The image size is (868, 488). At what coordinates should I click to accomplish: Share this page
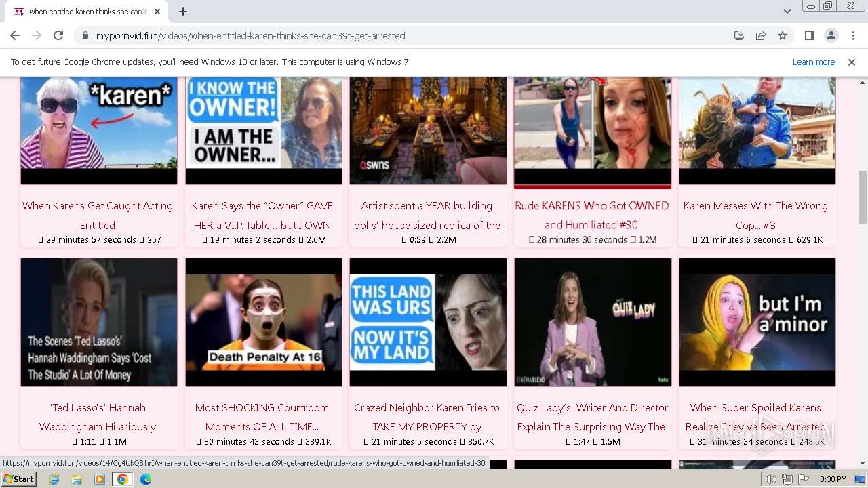click(x=761, y=35)
